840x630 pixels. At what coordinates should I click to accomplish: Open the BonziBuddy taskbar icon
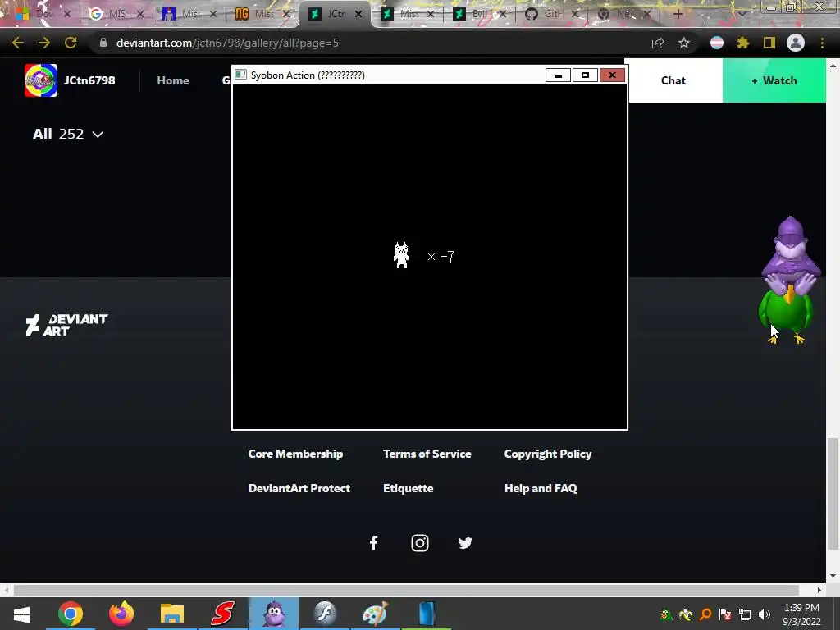coord(274,614)
